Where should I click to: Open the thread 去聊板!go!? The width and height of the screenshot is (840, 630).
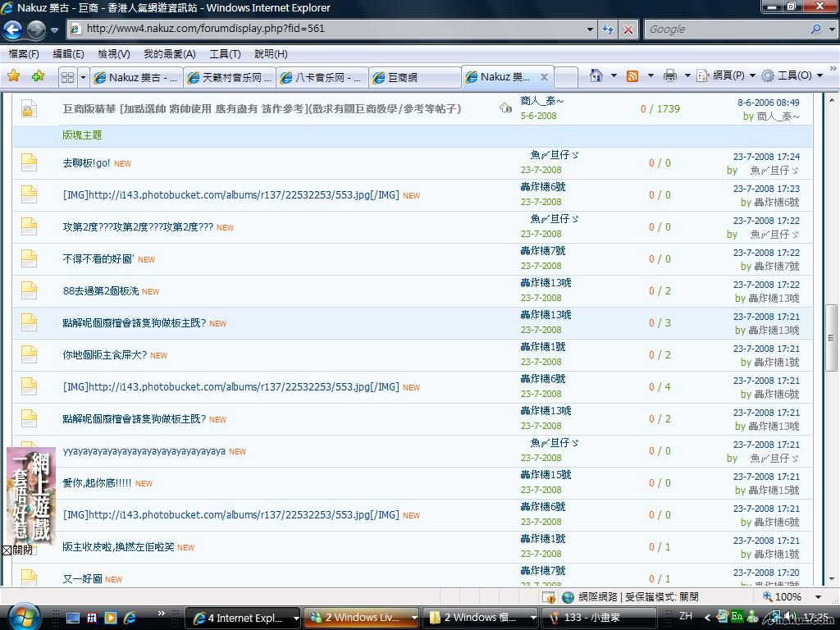86,163
